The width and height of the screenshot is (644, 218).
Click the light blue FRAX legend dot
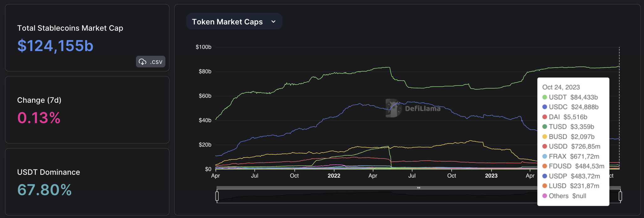(x=545, y=157)
